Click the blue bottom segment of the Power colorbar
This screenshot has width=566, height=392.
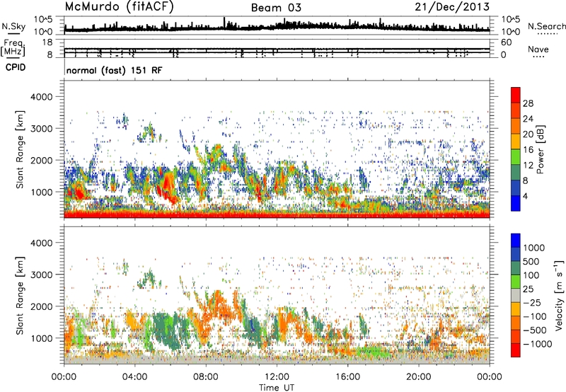click(x=516, y=203)
